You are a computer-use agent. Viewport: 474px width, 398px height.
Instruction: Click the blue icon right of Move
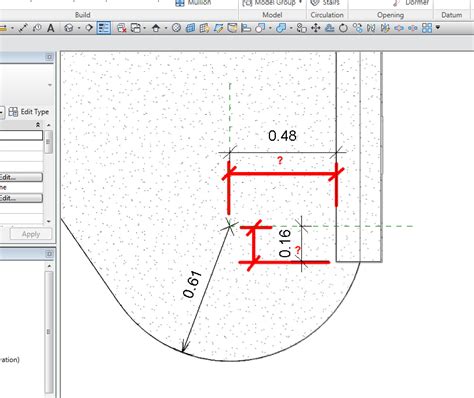[329, 28]
